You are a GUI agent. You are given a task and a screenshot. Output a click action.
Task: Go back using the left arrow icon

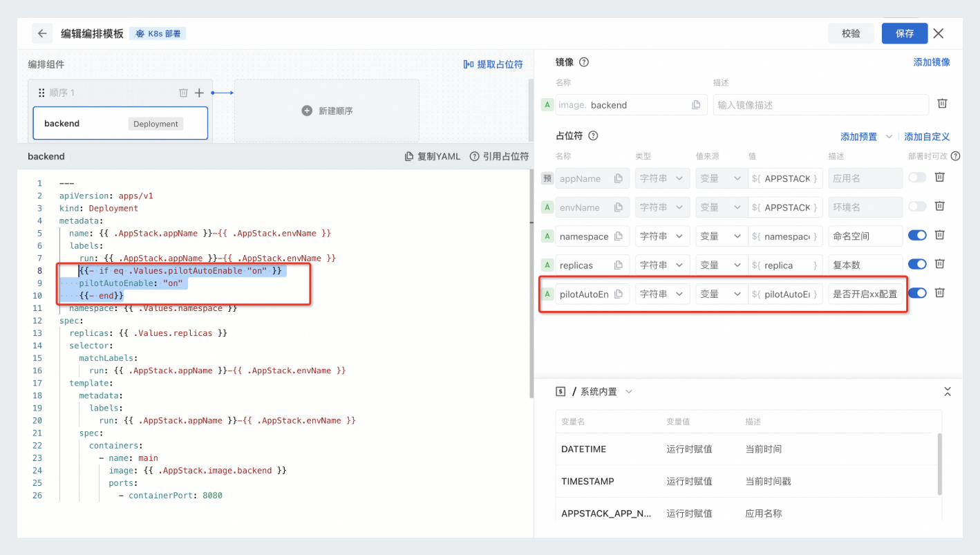tap(43, 33)
